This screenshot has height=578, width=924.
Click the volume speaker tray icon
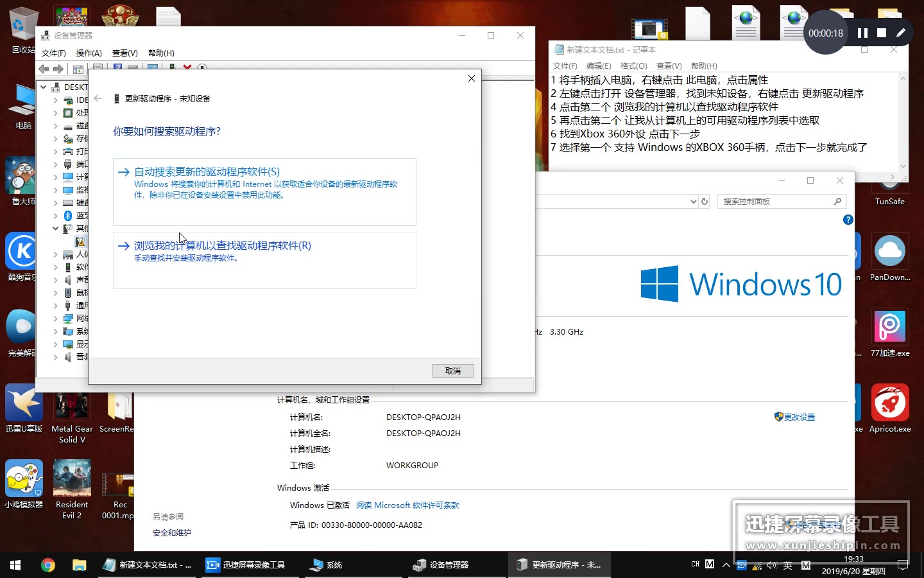click(772, 565)
